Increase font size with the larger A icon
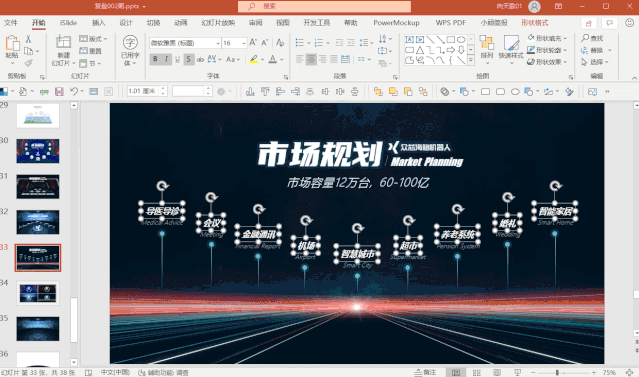 pyautogui.click(x=253, y=42)
